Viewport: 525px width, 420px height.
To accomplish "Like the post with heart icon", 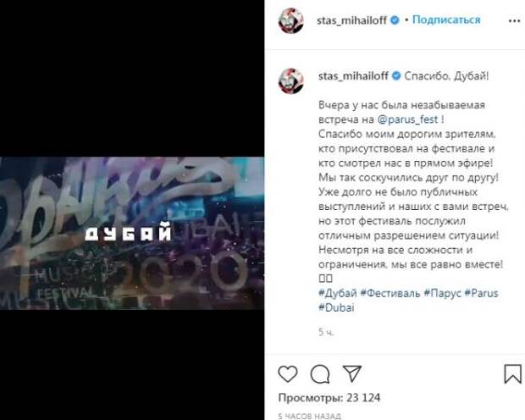I will click(288, 374).
